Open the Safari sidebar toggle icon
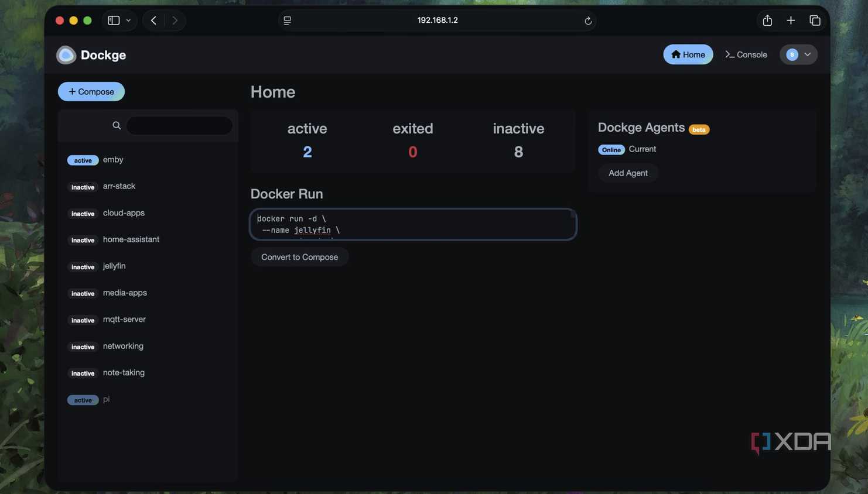This screenshot has width=868, height=494. 114,20
